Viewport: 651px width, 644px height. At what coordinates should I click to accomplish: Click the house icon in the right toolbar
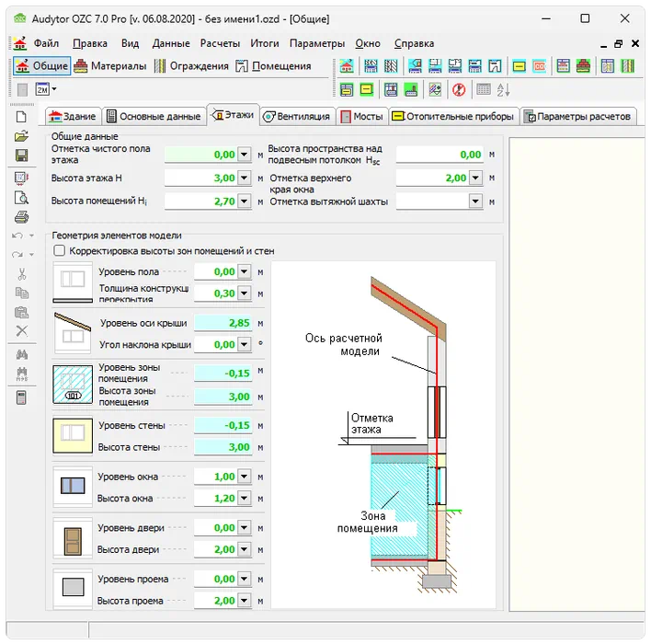click(347, 66)
